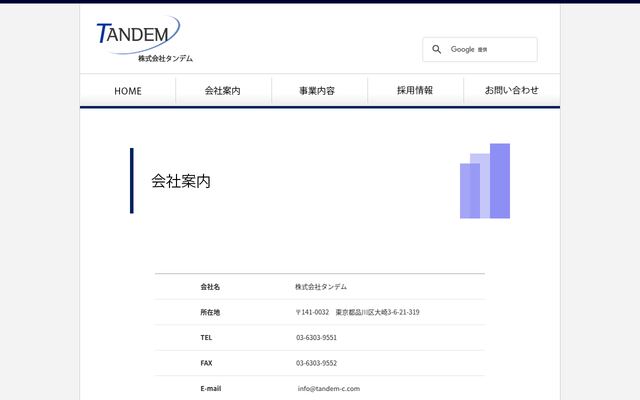The height and width of the screenshot is (400, 640).
Task: Select the E-mail row label
Action: (211, 389)
